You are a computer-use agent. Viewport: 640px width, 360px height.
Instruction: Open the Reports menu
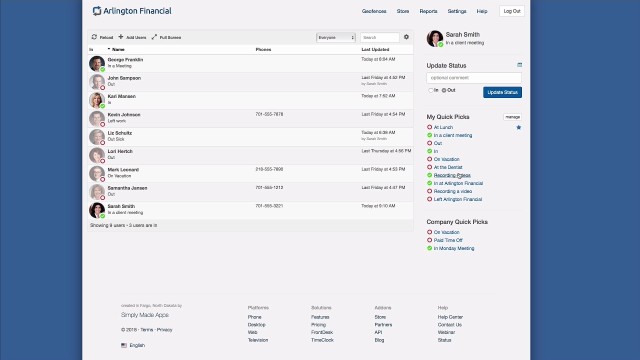click(428, 11)
